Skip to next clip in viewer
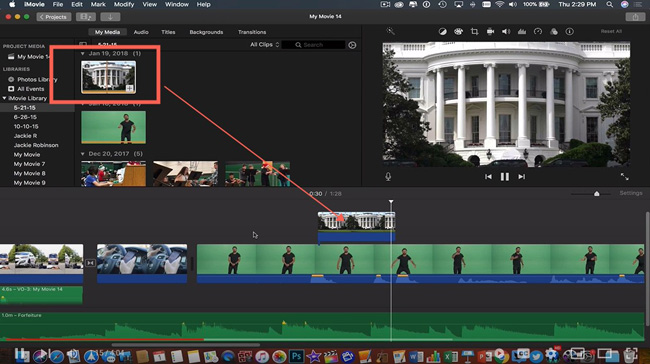Screen dimensions: 650x364 click(521, 177)
